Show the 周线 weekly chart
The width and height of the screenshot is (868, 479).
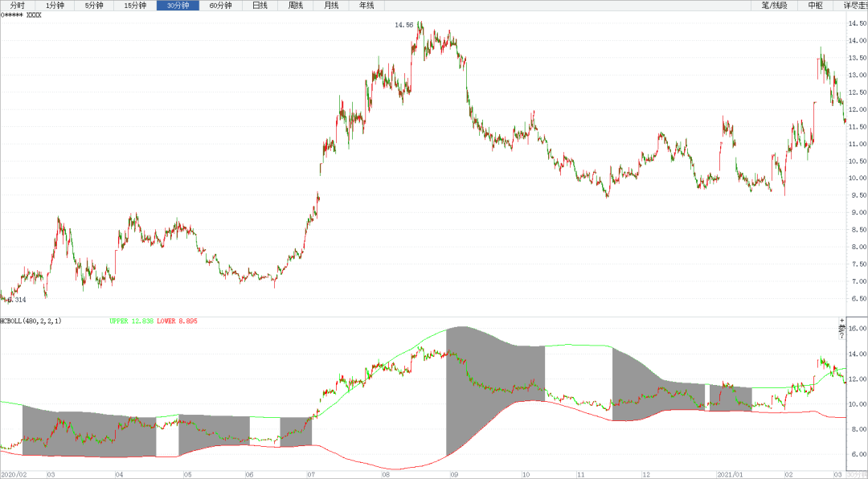296,6
